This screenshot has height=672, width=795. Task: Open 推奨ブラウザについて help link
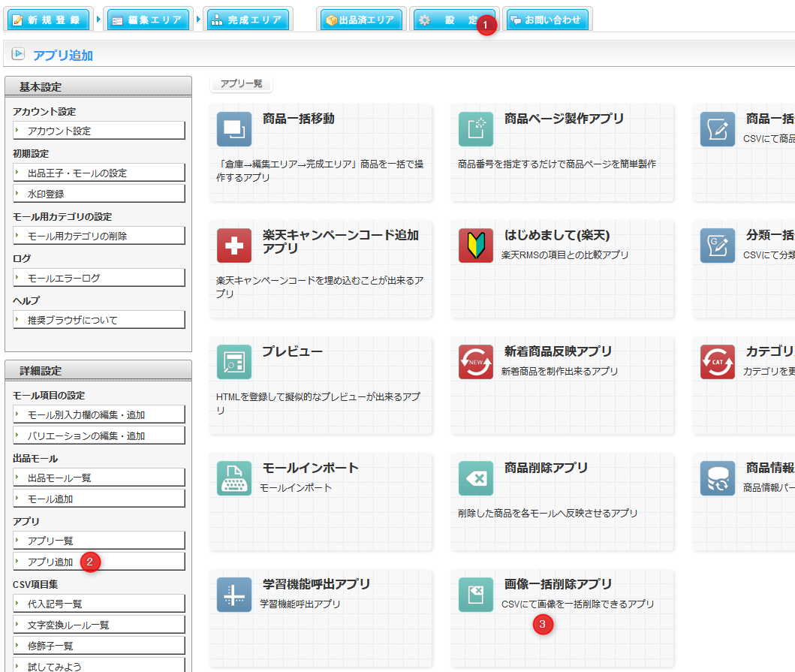point(99,320)
